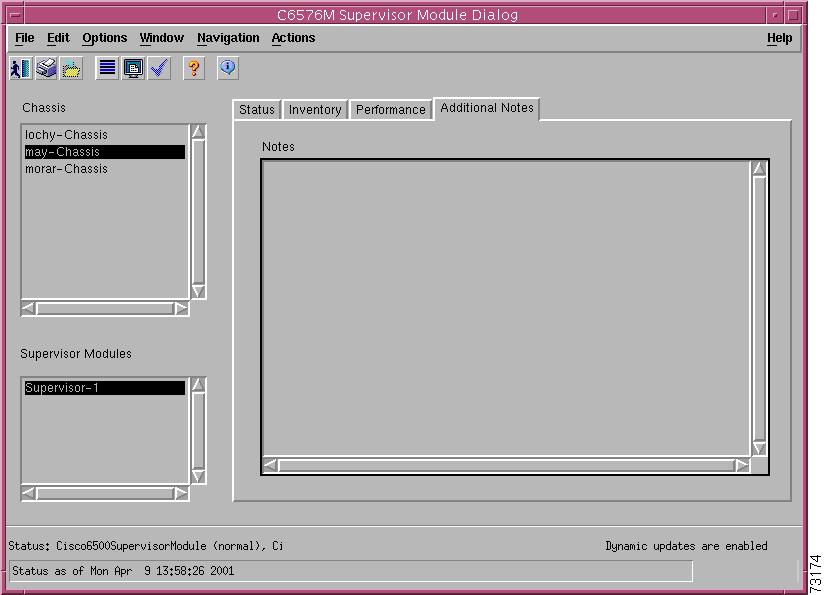Click the yellow folder toolbar icon
826x595 pixels.
point(72,69)
